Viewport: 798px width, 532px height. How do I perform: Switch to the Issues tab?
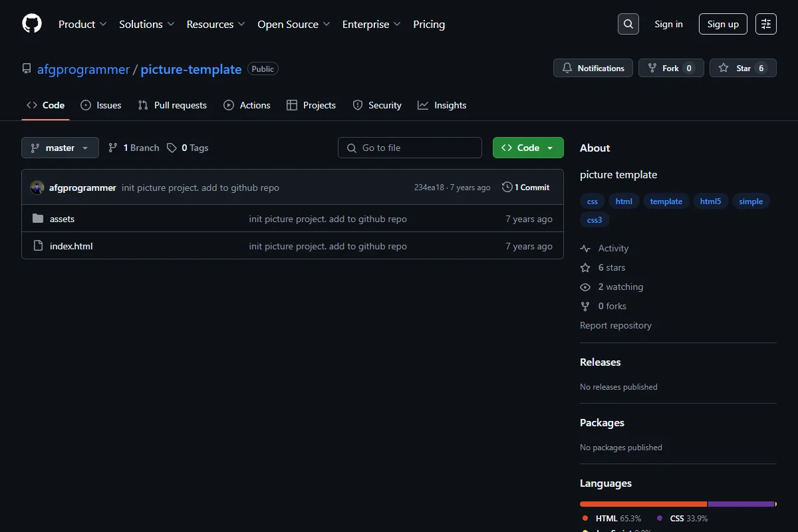[101, 105]
